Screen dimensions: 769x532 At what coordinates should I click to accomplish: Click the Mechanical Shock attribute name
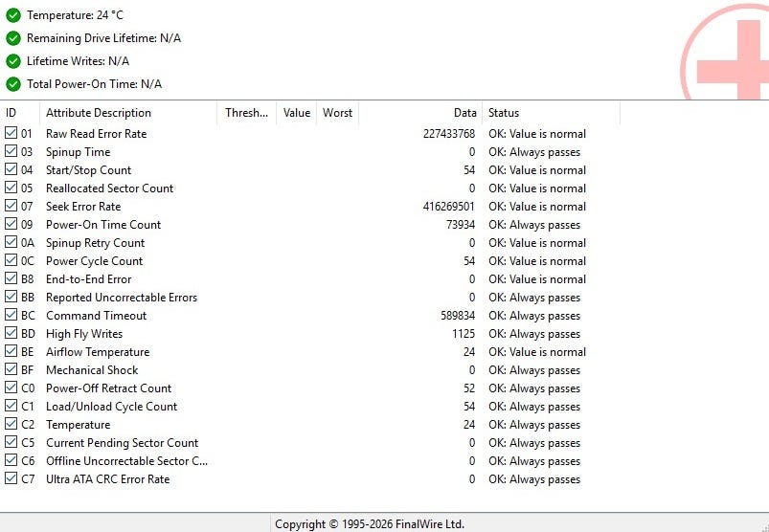coord(92,370)
